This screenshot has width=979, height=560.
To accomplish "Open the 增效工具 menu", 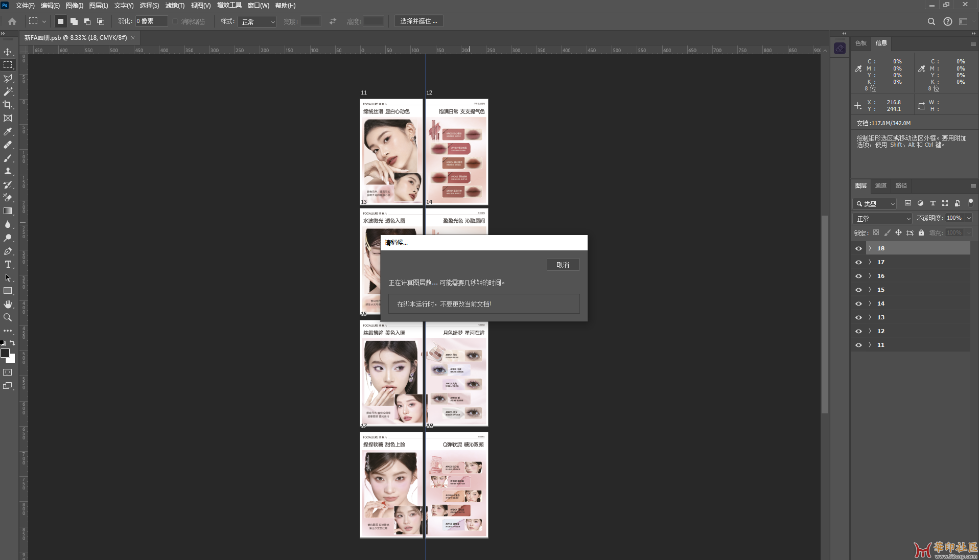I will point(229,5).
